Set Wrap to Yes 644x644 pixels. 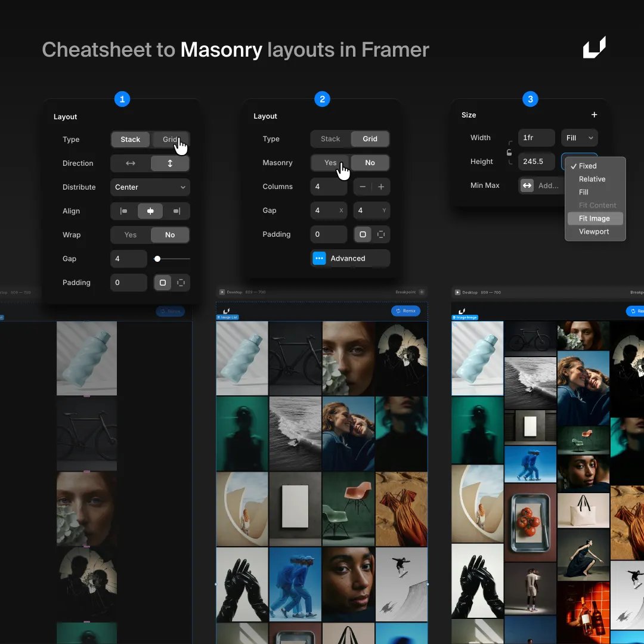point(130,235)
